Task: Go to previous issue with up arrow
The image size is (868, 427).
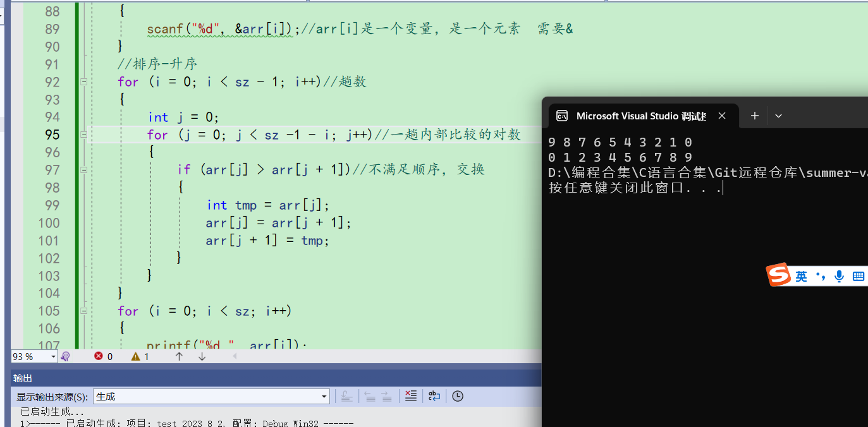Action: tap(179, 356)
